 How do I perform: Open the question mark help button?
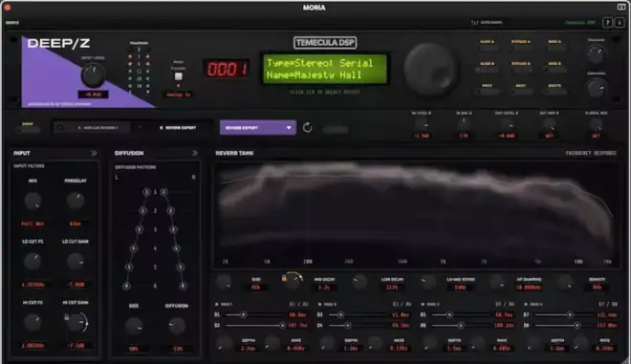[x=607, y=23]
